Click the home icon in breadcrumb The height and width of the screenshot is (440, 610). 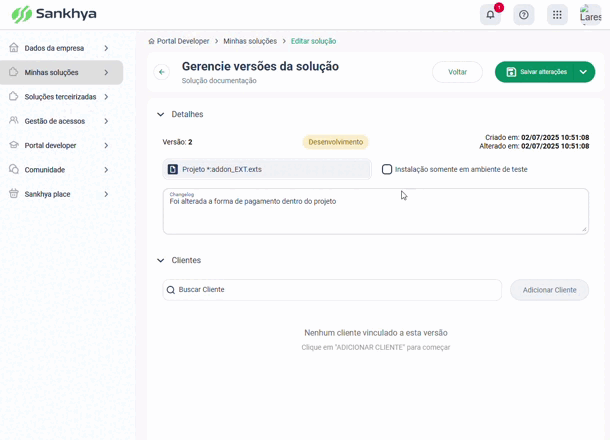point(151,41)
